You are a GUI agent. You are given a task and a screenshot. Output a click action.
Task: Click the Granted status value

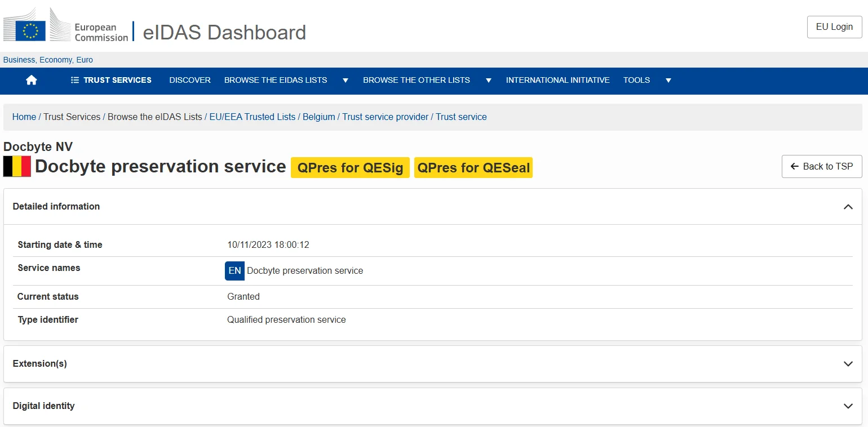click(243, 297)
